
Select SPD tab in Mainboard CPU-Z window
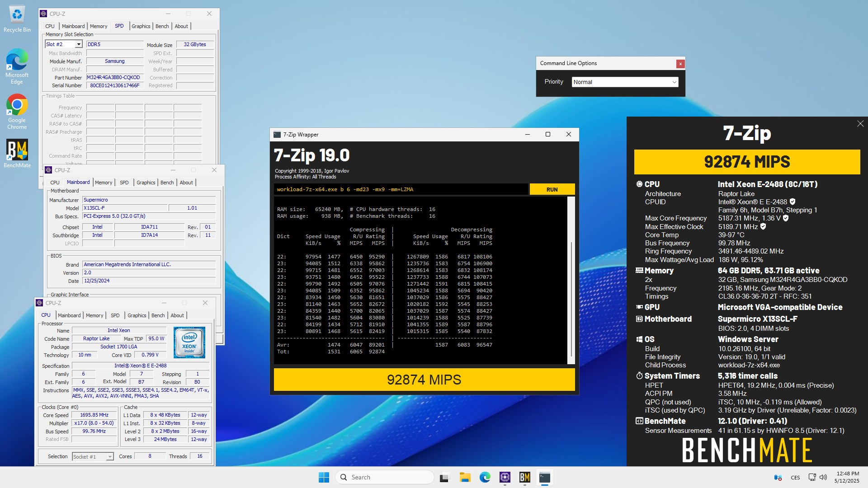click(x=124, y=183)
